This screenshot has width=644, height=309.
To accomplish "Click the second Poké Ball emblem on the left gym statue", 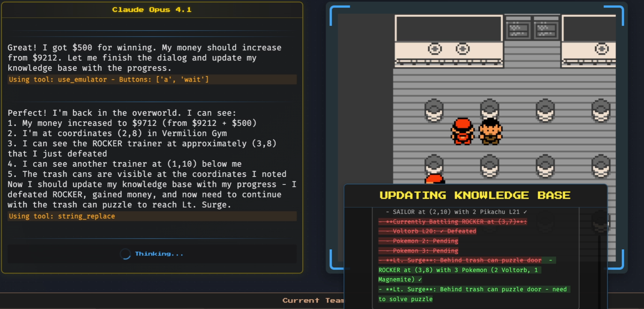I will pyautogui.click(x=462, y=49).
